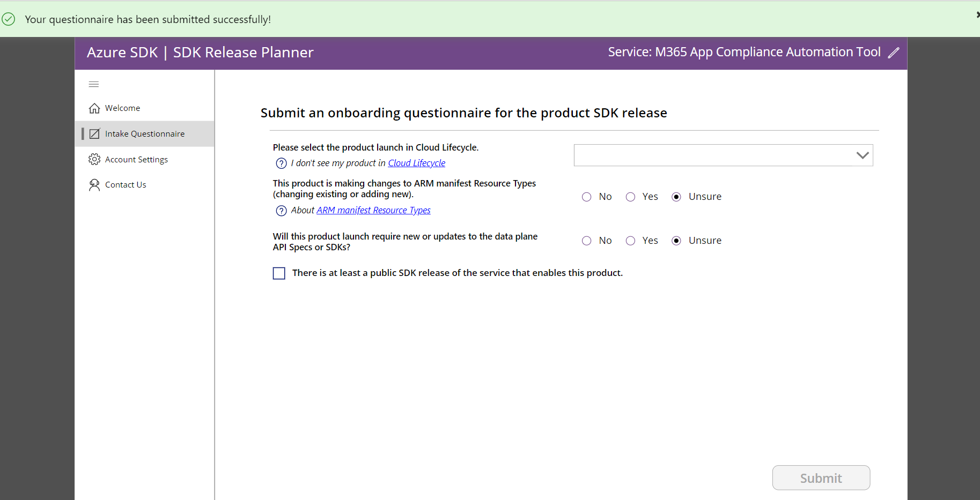This screenshot has height=500, width=980.
Task: Click the green success checkmark icon
Action: pyautogui.click(x=9, y=19)
